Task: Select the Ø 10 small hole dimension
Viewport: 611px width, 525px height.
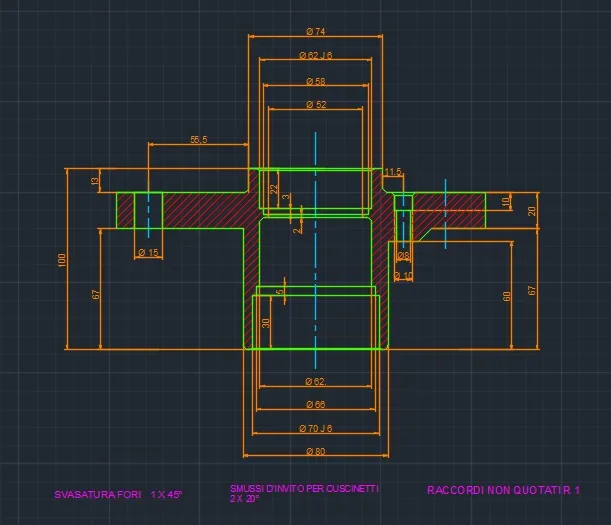Action: 404,275
